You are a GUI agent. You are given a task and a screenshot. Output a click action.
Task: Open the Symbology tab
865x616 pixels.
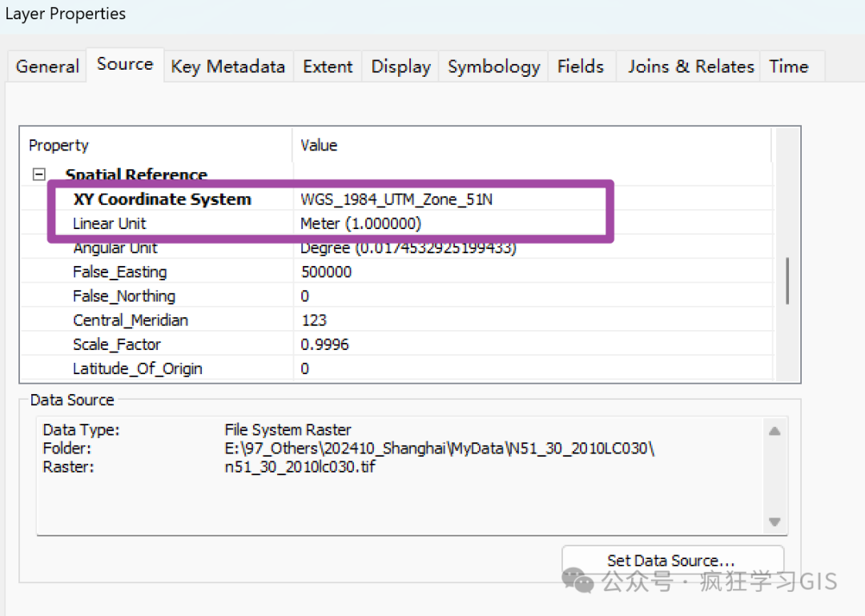pos(493,66)
